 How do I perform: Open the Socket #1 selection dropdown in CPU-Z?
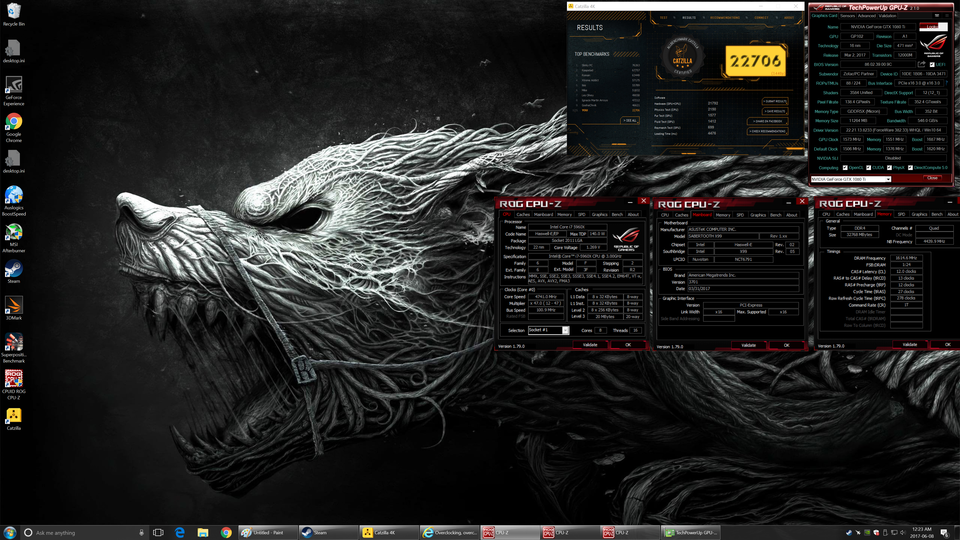[x=549, y=330]
